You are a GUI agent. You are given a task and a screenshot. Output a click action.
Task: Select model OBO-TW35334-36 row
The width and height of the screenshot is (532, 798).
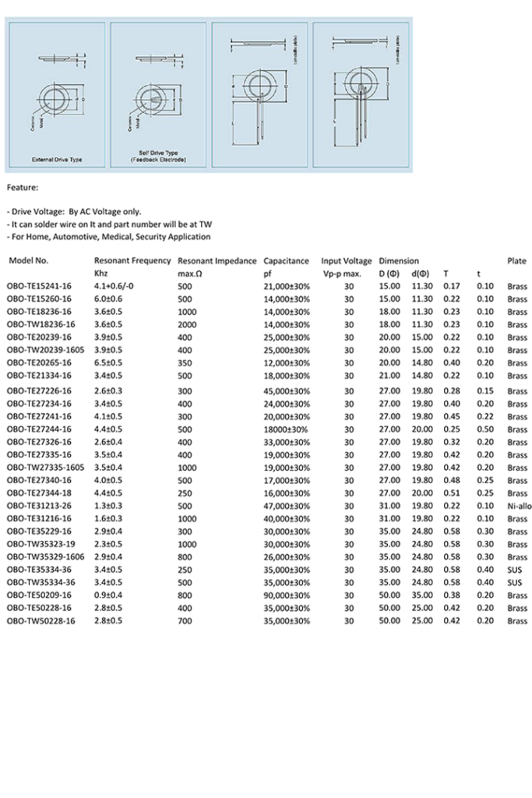click(x=269, y=582)
